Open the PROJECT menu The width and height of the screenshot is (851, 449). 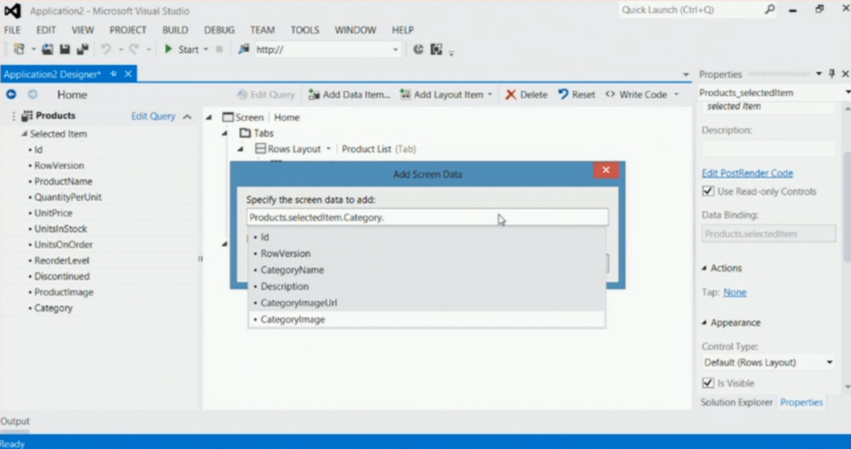point(128,30)
